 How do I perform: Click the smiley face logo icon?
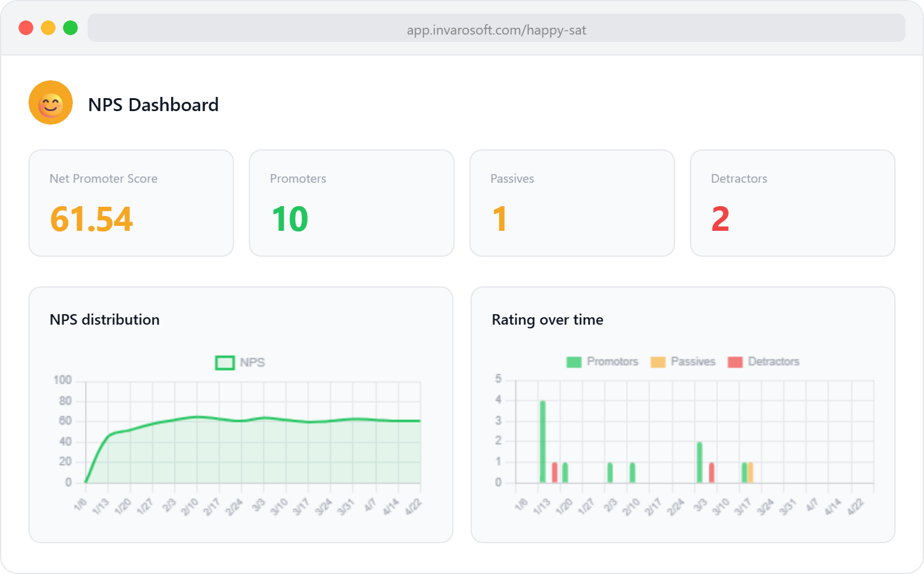(x=51, y=102)
